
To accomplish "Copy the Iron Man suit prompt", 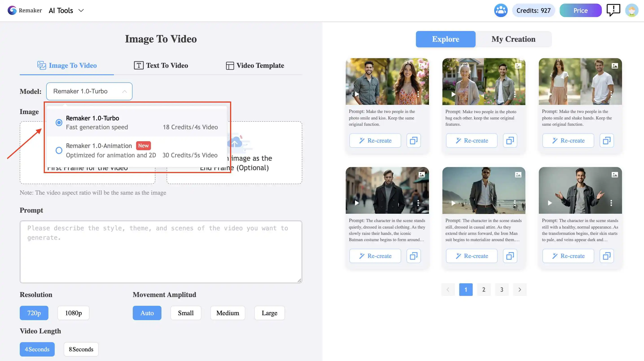I will coord(510,256).
